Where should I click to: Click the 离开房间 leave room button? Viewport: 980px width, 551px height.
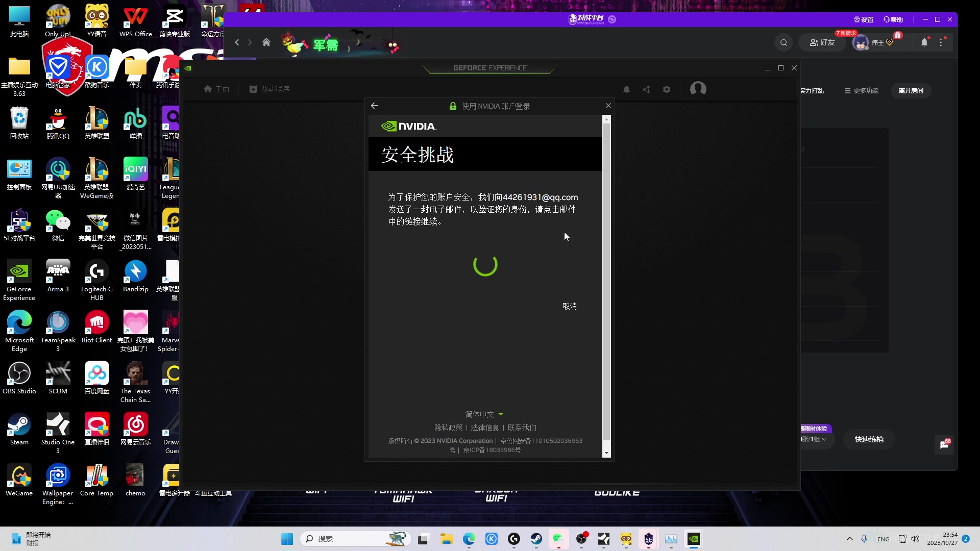(x=911, y=90)
